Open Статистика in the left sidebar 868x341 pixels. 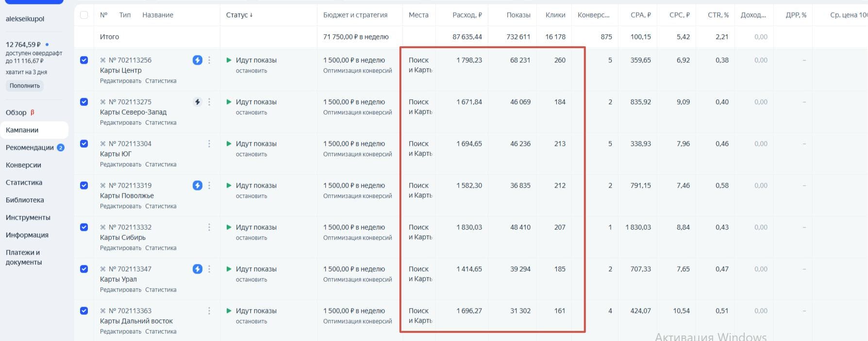(x=24, y=183)
